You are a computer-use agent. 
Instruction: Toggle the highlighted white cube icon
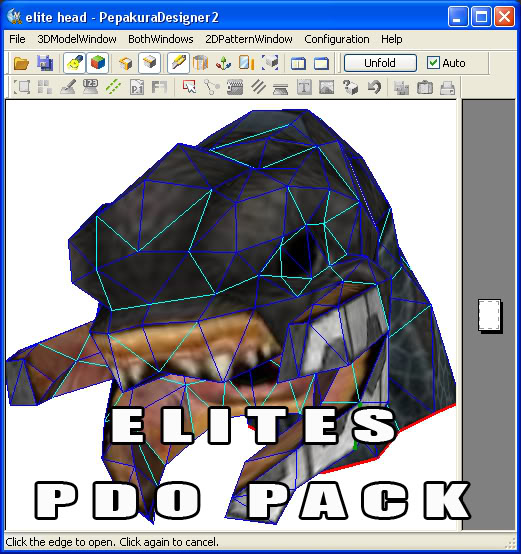pyautogui.click(x=149, y=63)
